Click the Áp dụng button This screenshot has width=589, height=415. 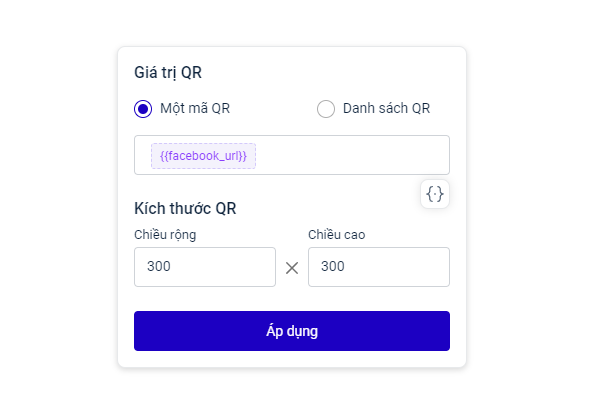[x=292, y=331]
